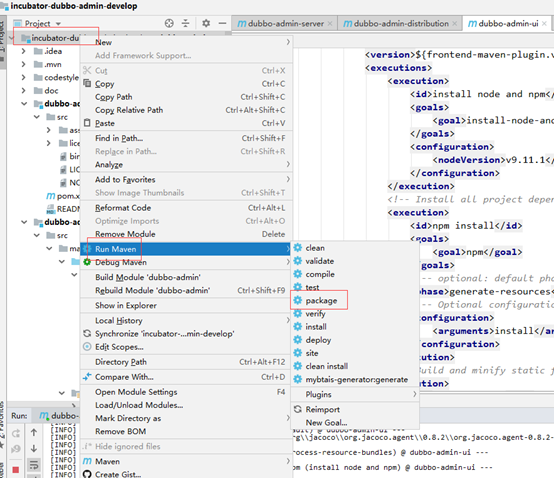Close the dubbo-admin-distribution tab
The width and height of the screenshot is (554, 478).
(x=455, y=24)
